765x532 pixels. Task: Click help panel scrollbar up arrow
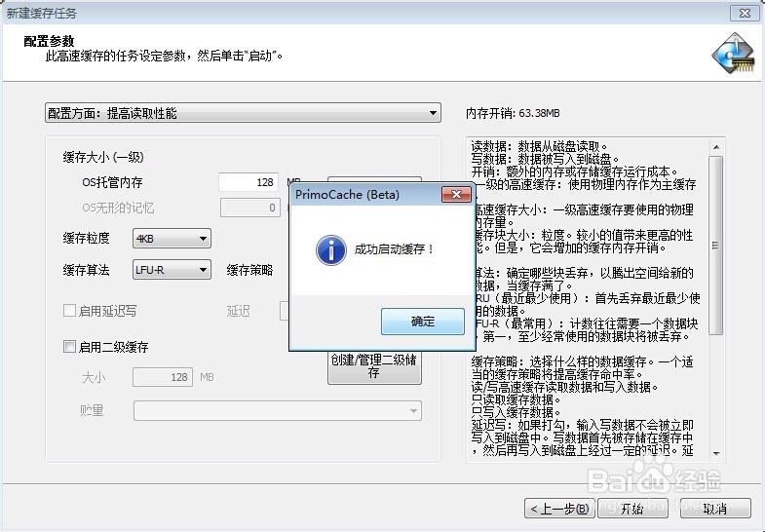[716, 147]
